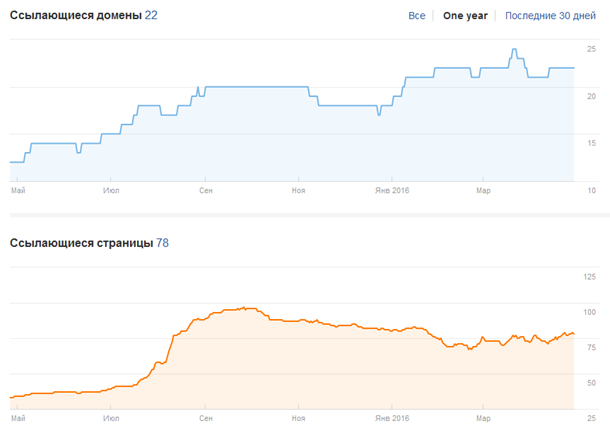Click 'Сен' label on the pages chart
This screenshot has height=432, width=610.
(206, 418)
